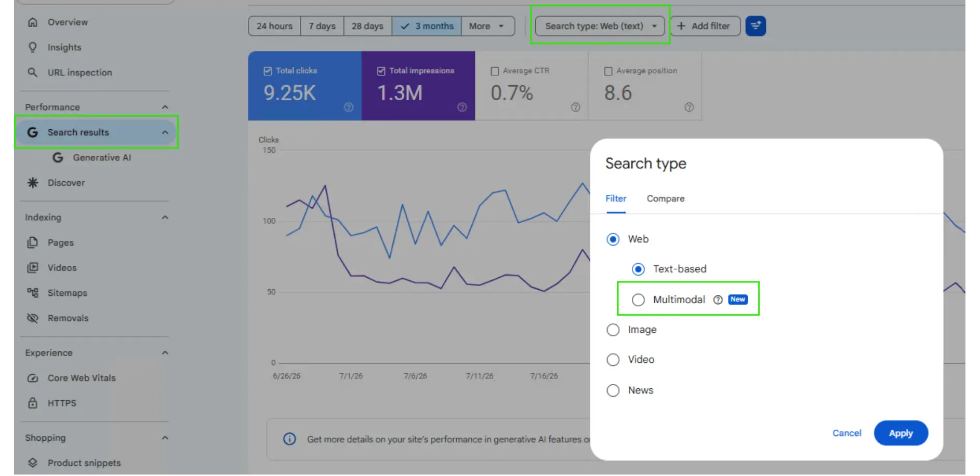Collapse the Experience section chevron
The image size is (980, 476).
pos(165,352)
